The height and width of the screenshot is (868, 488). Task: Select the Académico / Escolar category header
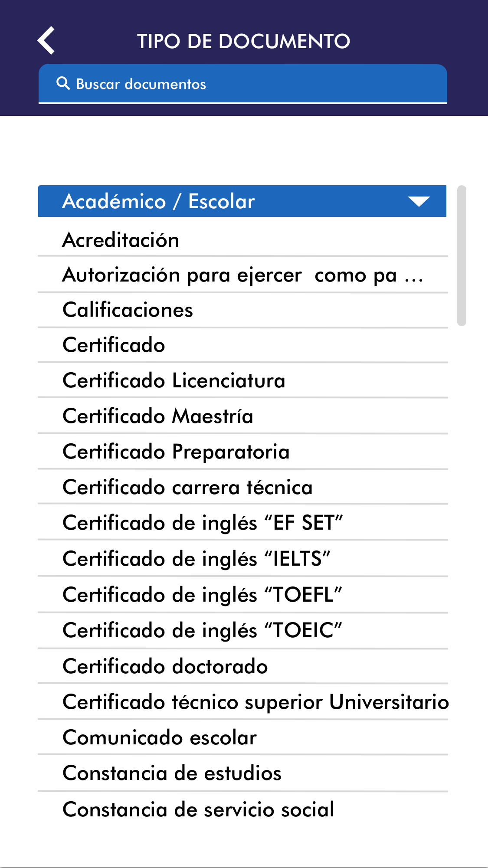[x=217, y=201]
